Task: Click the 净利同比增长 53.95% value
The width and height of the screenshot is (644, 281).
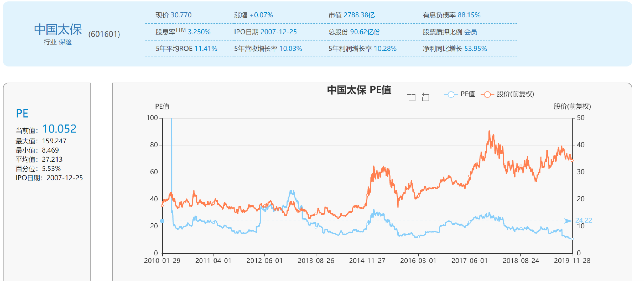Action: [x=475, y=49]
